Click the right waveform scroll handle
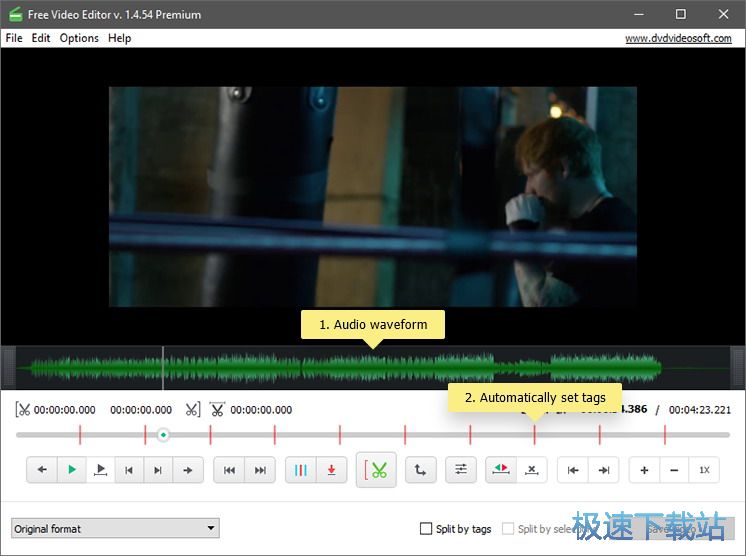 737,368
